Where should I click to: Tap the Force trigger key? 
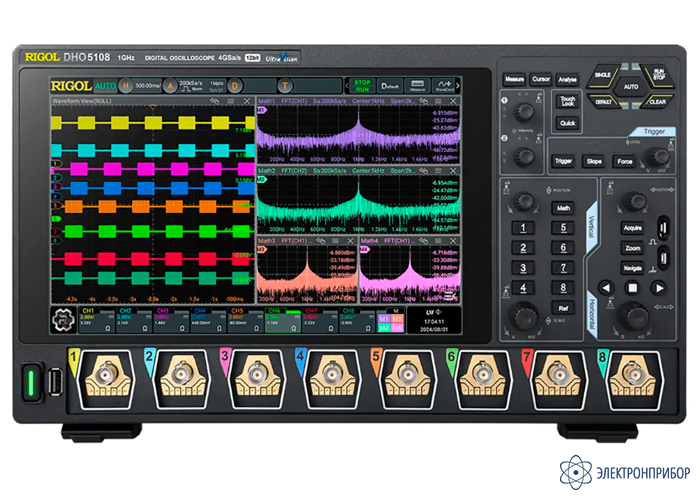pos(625,161)
